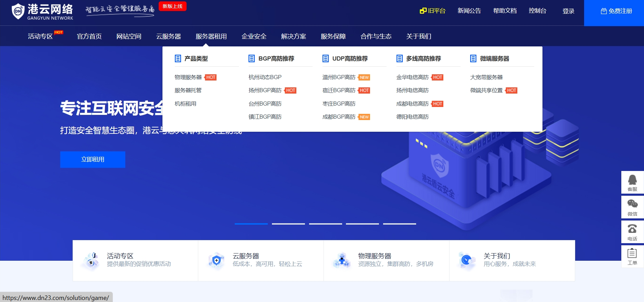Select Yangzhou BGP high-defense menu item
This screenshot has width=644, height=302.
coord(265,90)
